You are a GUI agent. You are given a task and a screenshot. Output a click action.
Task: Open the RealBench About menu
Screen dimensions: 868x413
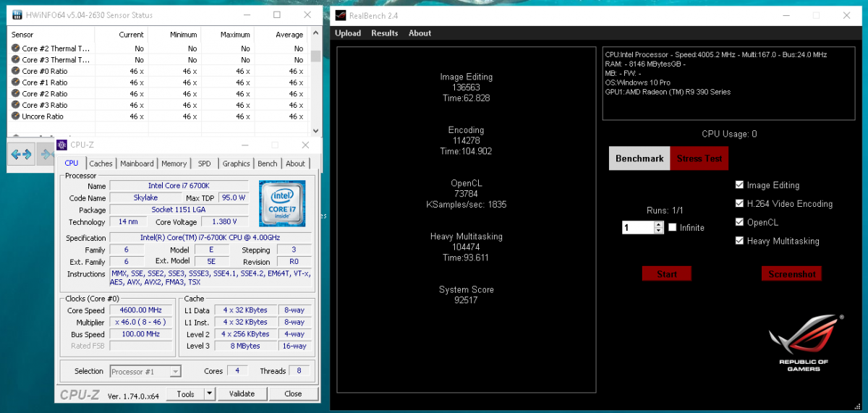point(420,33)
